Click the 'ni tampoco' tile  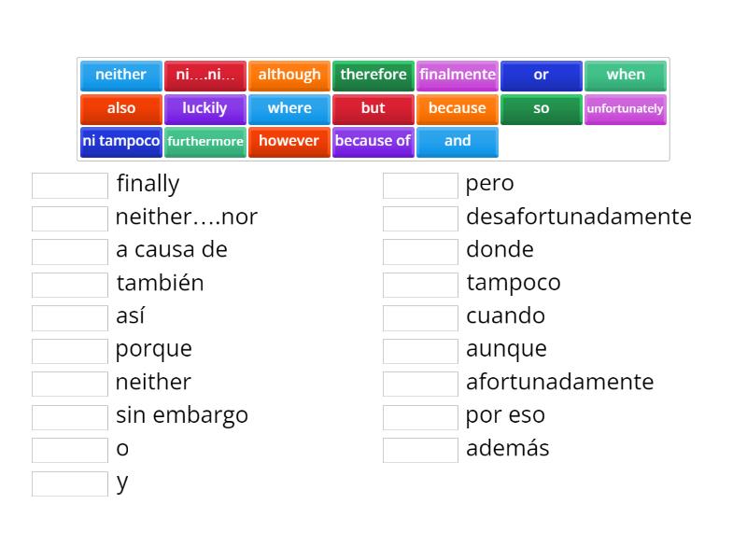point(120,142)
